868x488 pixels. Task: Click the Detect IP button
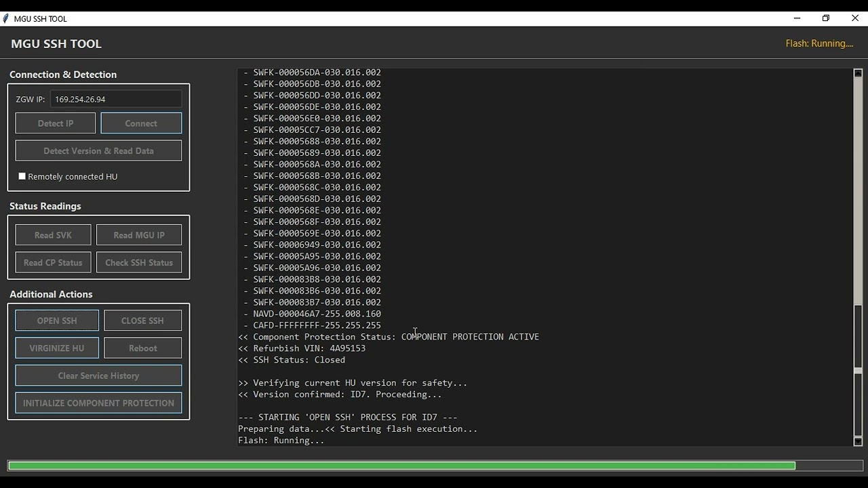(56, 123)
